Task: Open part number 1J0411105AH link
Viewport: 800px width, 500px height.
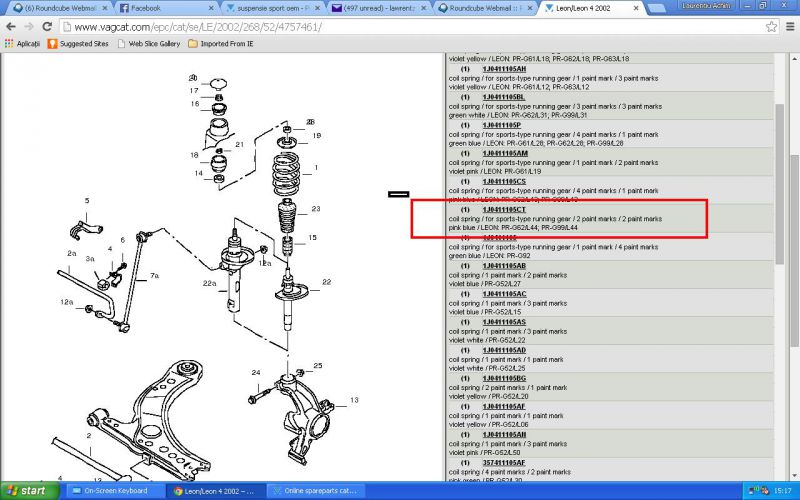Action: click(x=504, y=69)
